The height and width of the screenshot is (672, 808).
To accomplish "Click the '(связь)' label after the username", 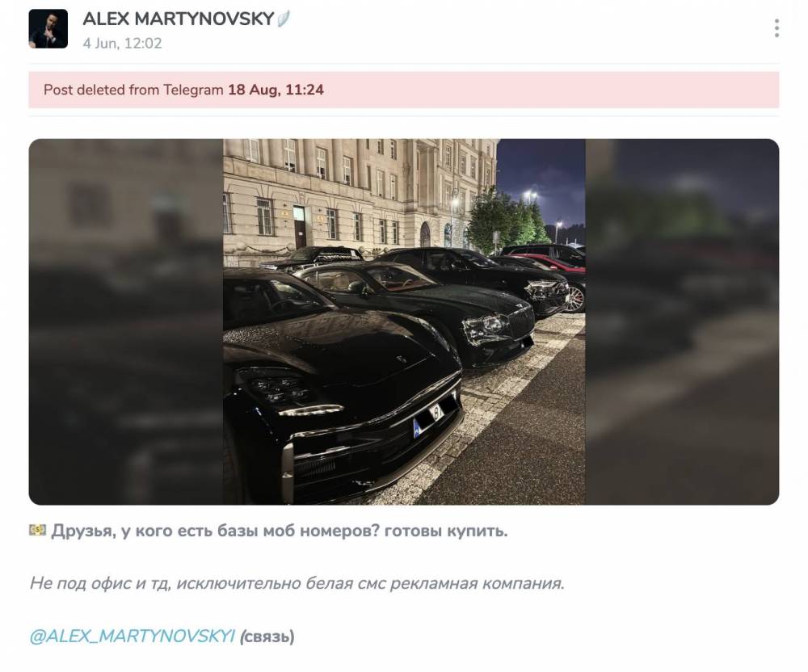I will (267, 637).
